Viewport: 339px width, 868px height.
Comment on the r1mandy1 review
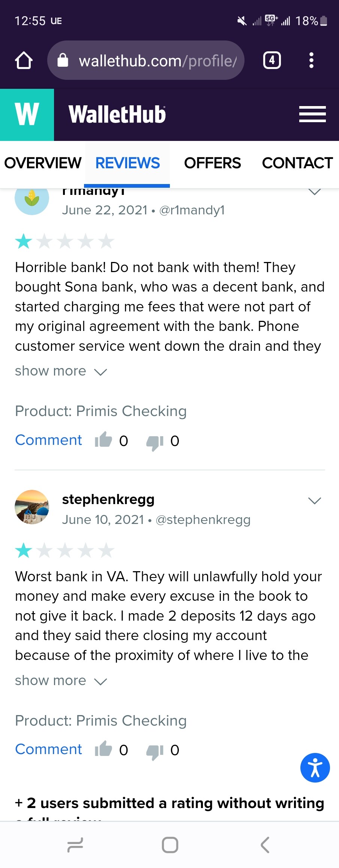[48, 440]
